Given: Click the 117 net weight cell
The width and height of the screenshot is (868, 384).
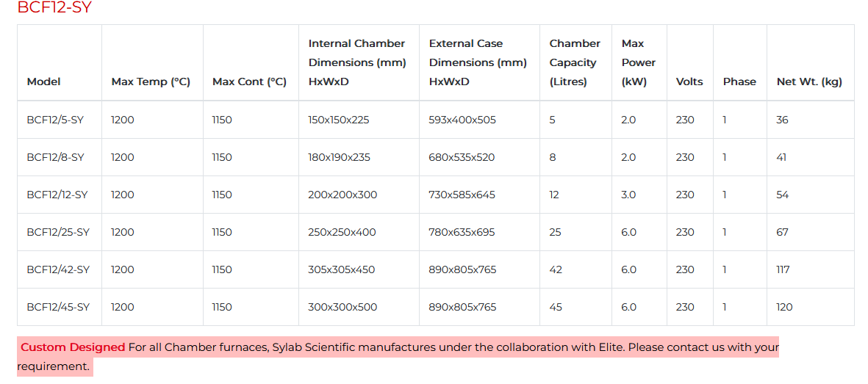Looking at the screenshot, I should tap(783, 269).
